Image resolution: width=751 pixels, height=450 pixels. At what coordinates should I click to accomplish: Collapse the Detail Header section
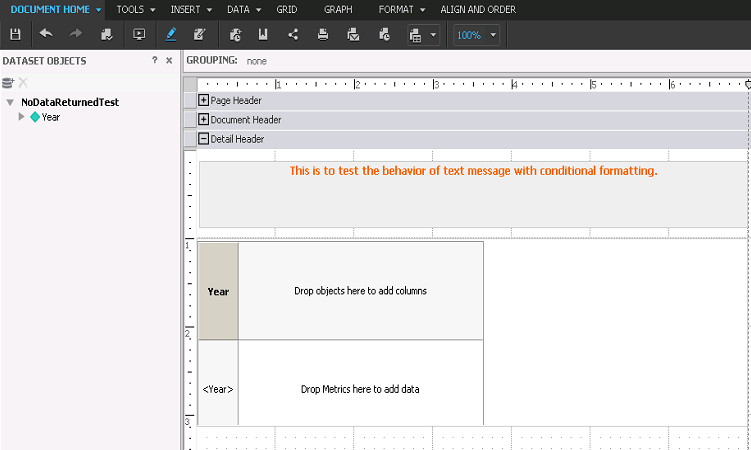pos(204,138)
